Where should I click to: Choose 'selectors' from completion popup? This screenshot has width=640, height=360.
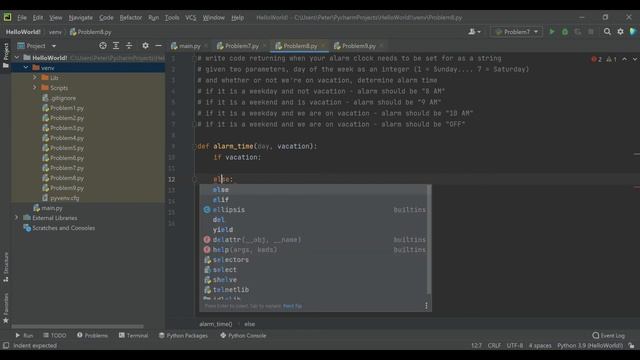coord(313,260)
